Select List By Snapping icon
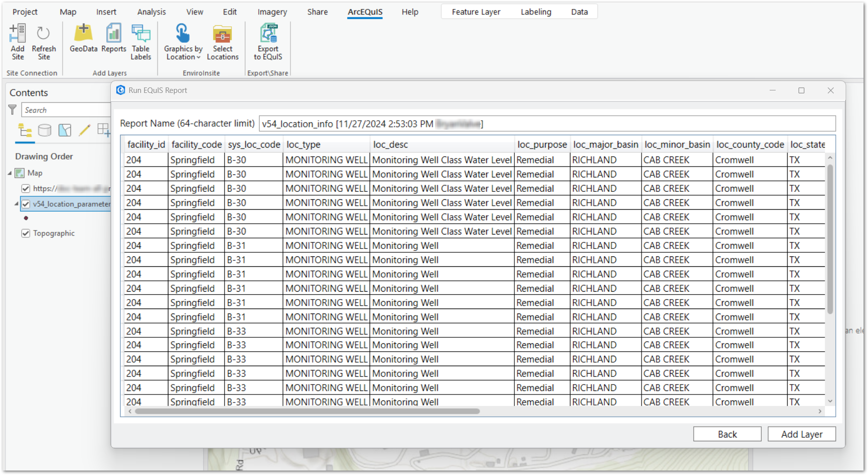The height and width of the screenshot is (475, 868). 104,130
